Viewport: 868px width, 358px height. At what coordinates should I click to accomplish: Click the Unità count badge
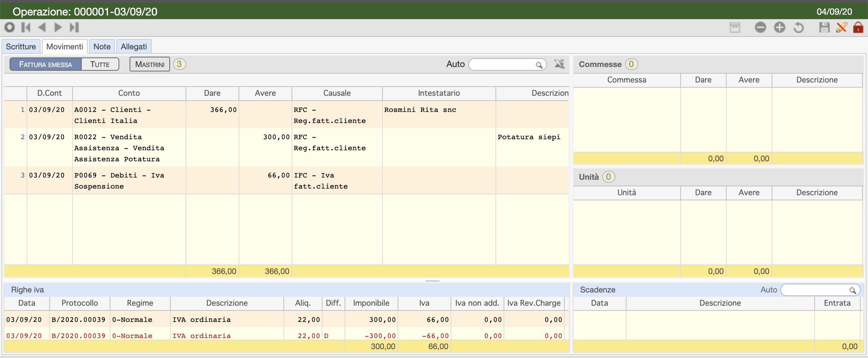tap(608, 177)
